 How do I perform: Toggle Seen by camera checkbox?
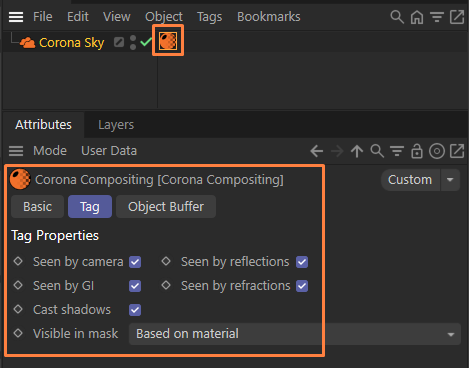click(x=135, y=262)
